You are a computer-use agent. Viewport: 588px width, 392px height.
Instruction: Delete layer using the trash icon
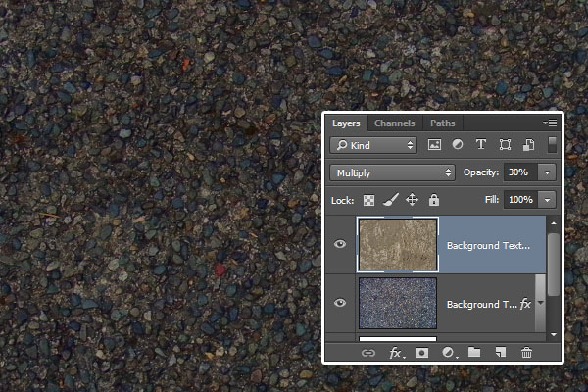(x=526, y=352)
